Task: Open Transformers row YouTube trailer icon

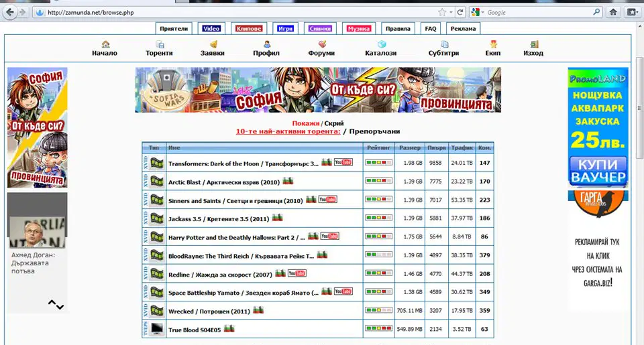Action: (343, 162)
